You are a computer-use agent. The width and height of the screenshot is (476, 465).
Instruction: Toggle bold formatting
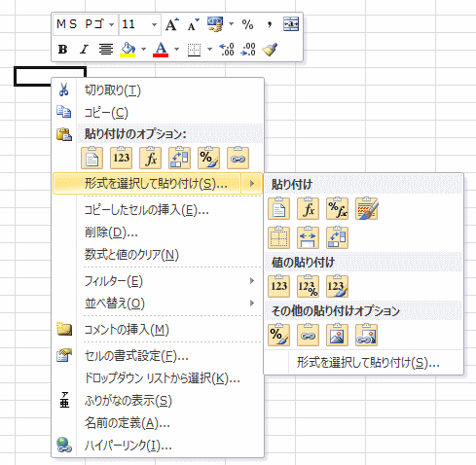62,50
